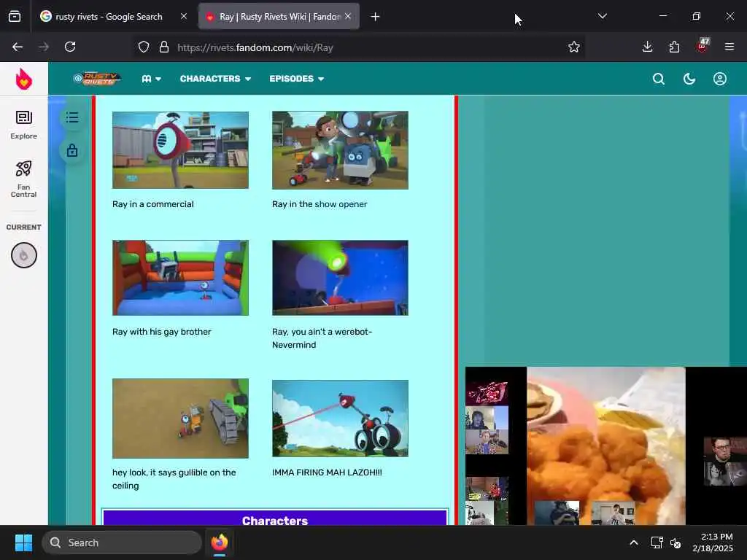
Task: Reload the current page
Action: [70, 47]
